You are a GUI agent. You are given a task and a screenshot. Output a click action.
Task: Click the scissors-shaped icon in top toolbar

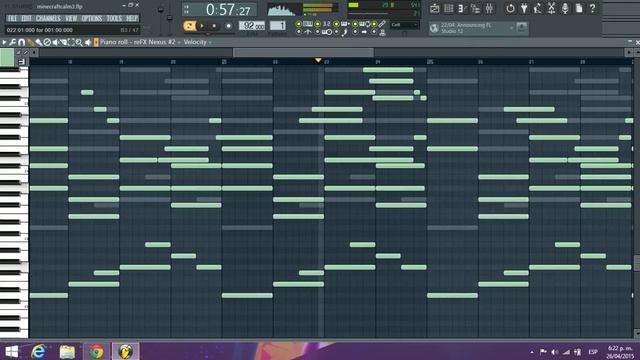tap(551, 8)
